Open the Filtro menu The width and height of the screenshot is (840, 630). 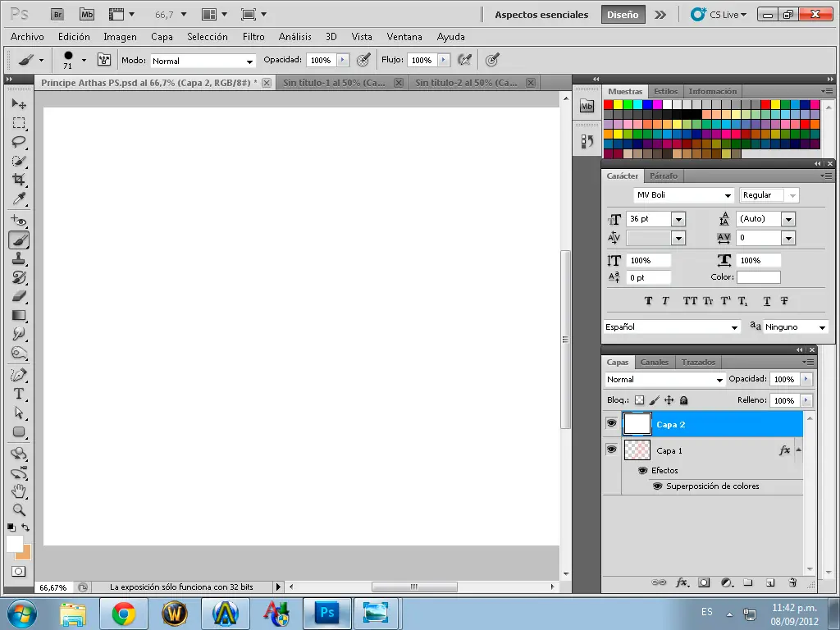(253, 37)
